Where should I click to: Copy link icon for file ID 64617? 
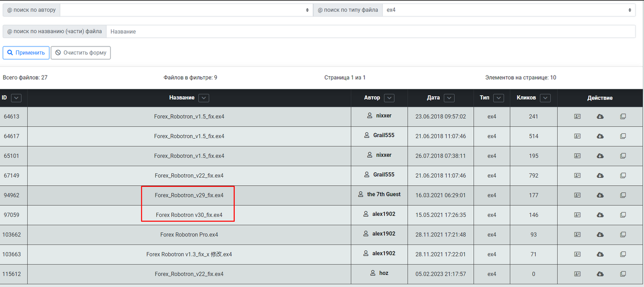623,136
